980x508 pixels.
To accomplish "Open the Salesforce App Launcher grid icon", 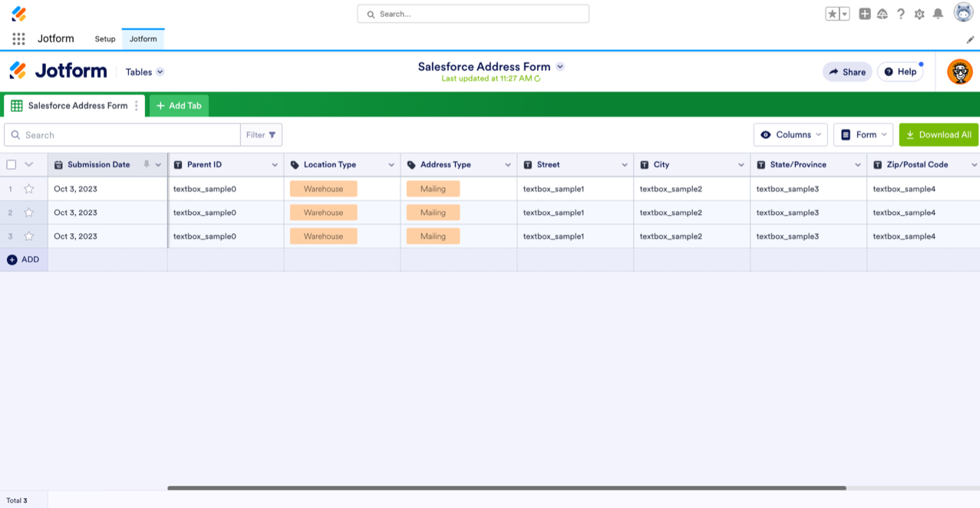I will pyautogui.click(x=18, y=39).
